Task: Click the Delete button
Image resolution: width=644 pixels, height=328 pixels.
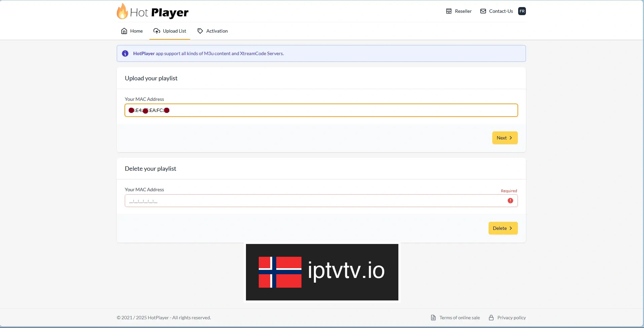Action: click(x=503, y=228)
